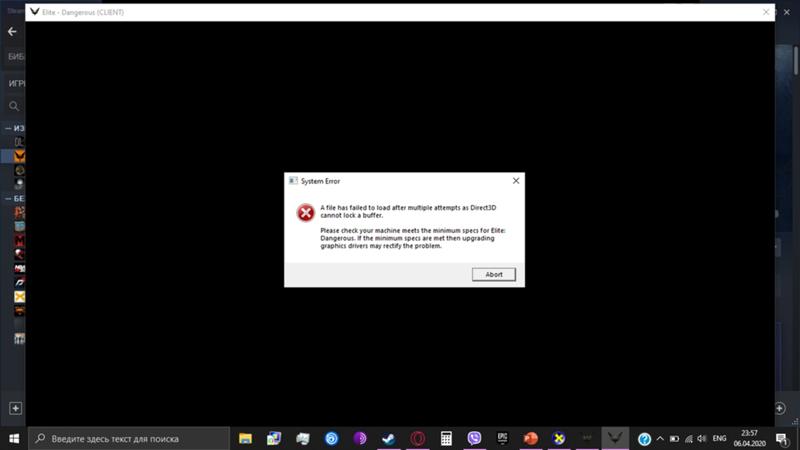
Task: Open Tor purple browser icon on taskbar
Action: click(x=360, y=439)
